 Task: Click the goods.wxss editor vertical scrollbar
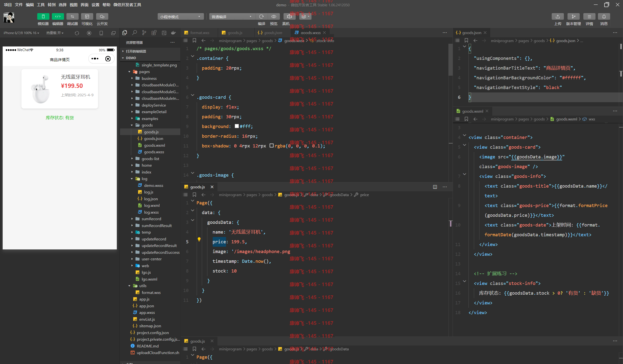pos(450,60)
